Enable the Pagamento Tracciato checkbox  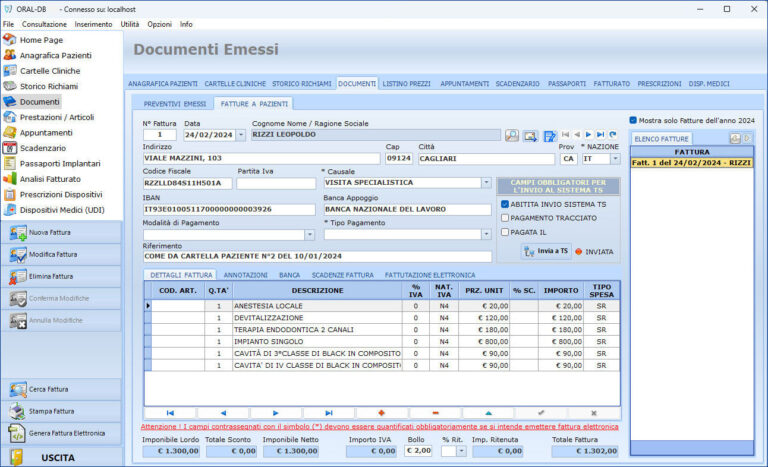point(506,218)
